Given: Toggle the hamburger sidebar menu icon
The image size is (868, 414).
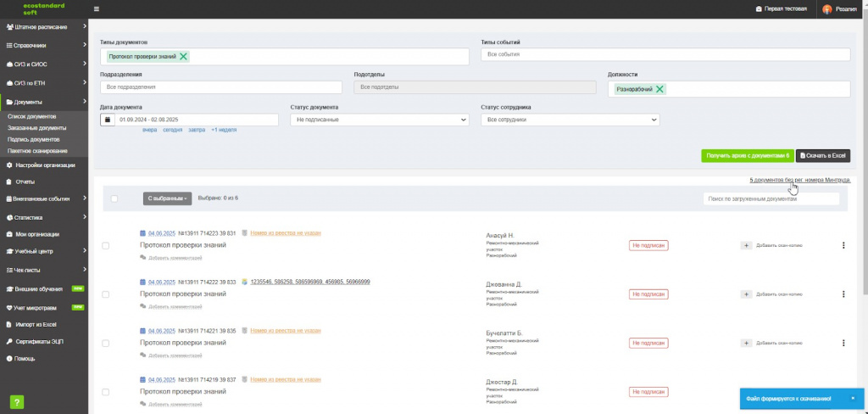Looking at the screenshot, I should coord(97,8).
